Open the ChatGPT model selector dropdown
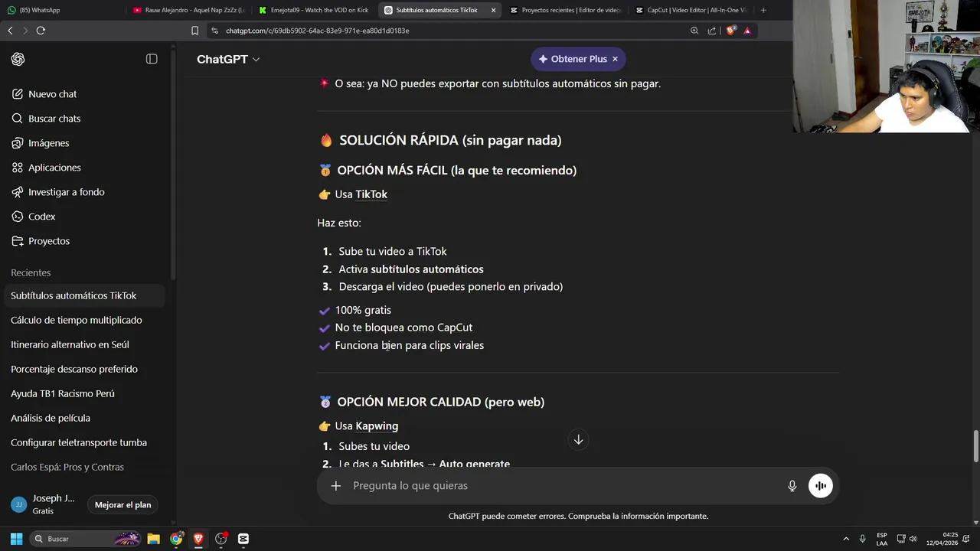Screen dimensions: 980x551 click(x=228, y=59)
